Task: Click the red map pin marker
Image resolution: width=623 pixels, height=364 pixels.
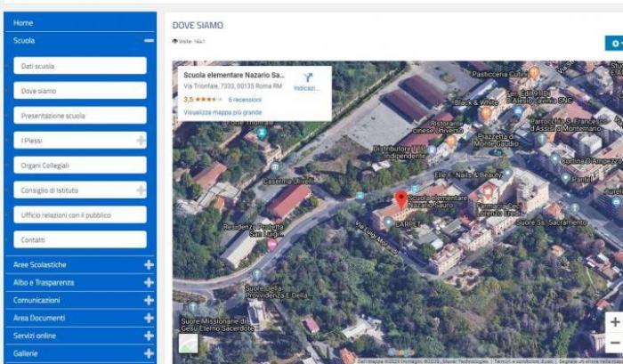Action: point(400,198)
